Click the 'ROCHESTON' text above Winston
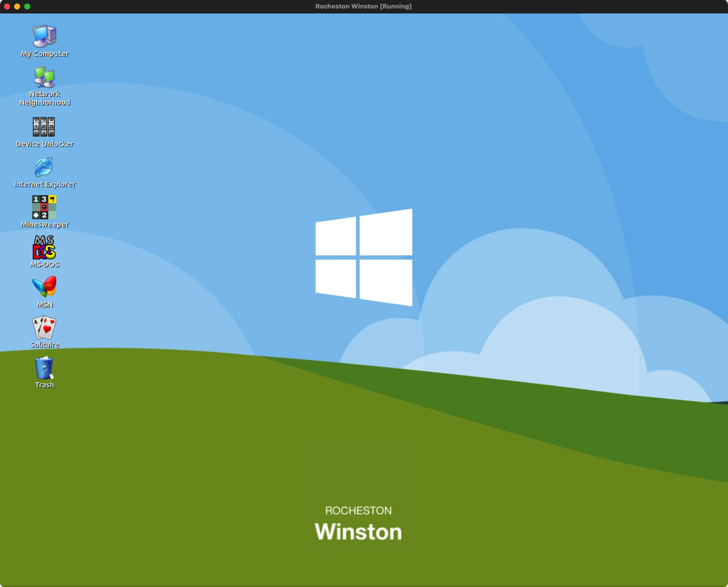 (358, 511)
